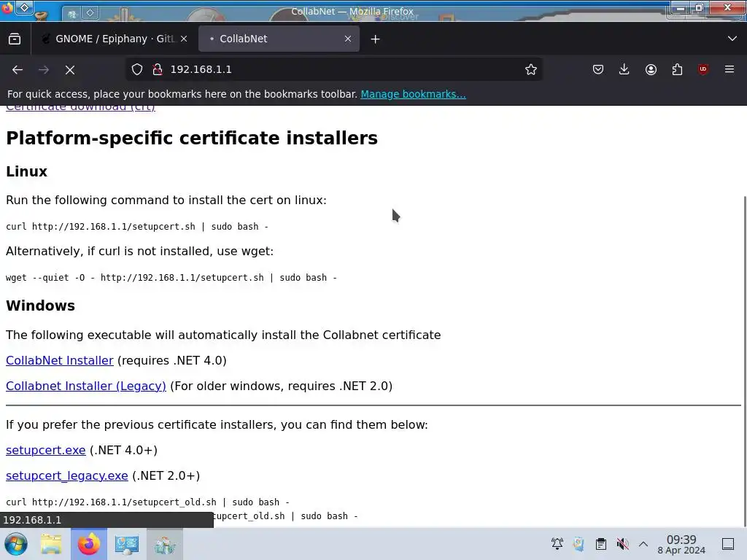Open notifications bell in system tray
The width and height of the screenshot is (747, 560).
557,544
